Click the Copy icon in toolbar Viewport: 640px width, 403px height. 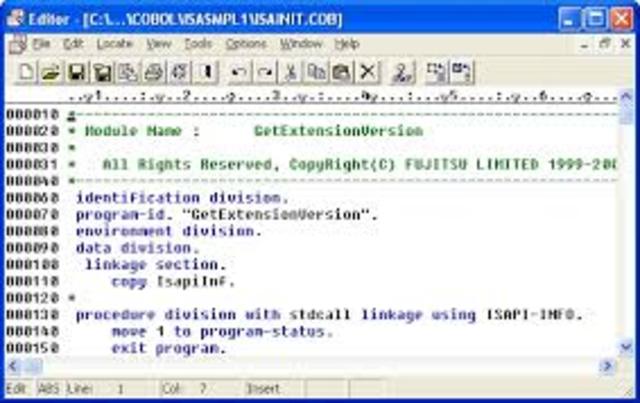click(x=316, y=73)
